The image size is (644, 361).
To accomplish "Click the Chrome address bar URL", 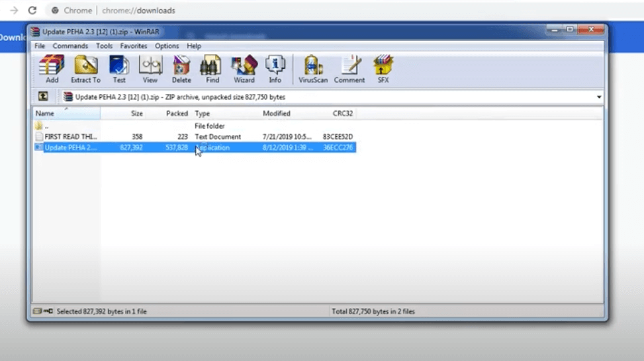I will 138,11.
